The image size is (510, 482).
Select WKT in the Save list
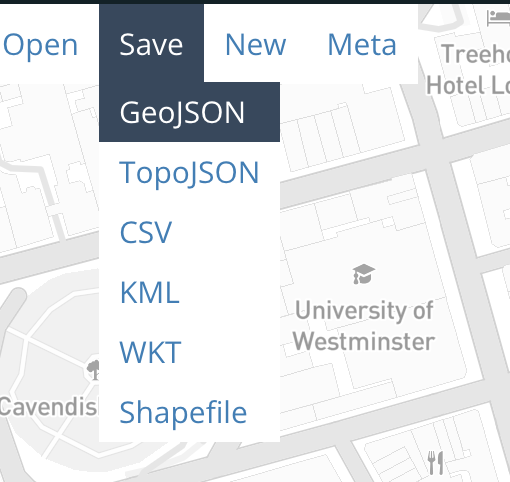(x=189, y=352)
